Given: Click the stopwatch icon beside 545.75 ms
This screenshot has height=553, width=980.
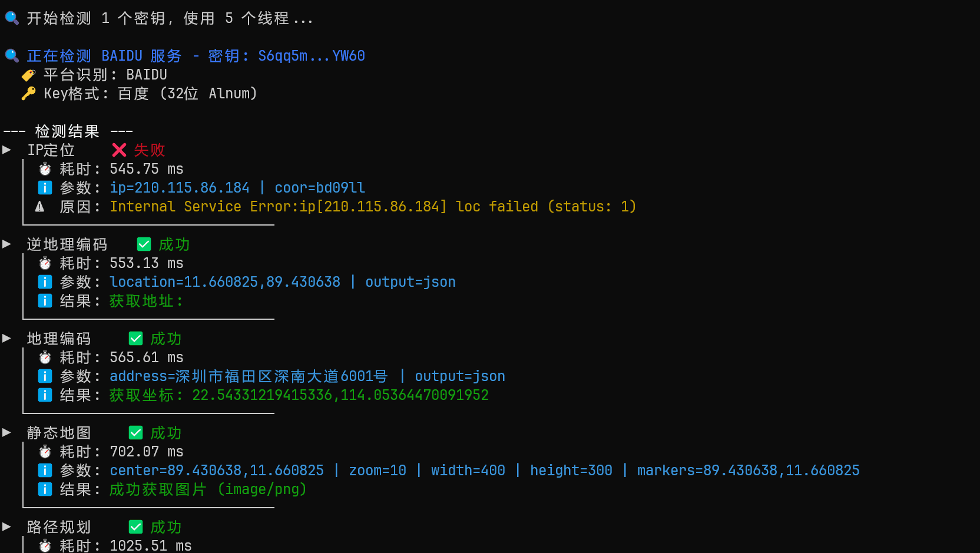Looking at the screenshot, I should coord(45,170).
